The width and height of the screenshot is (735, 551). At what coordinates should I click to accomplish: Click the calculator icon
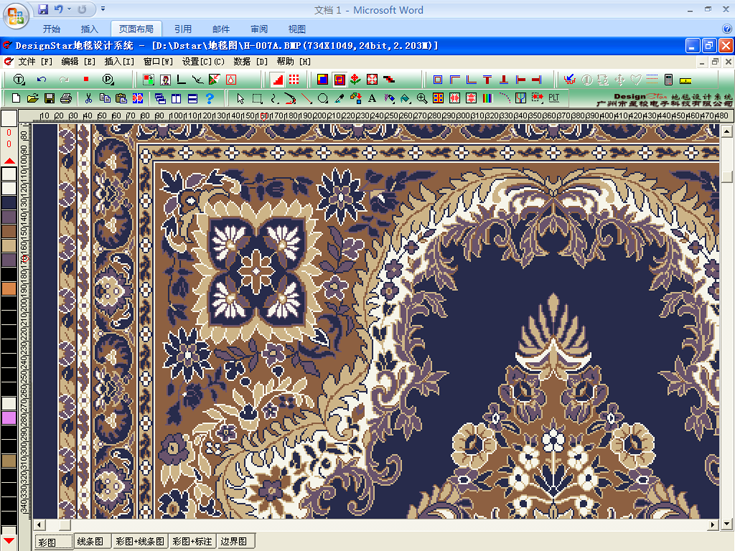[669, 80]
